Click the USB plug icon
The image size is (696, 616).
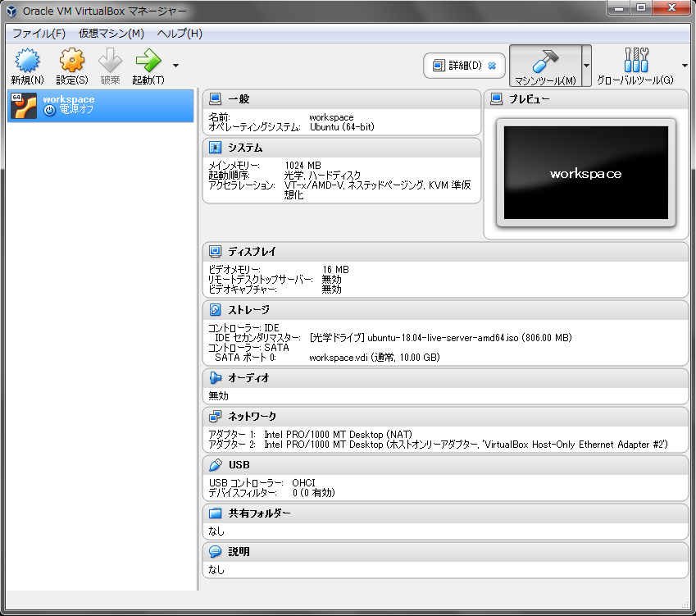click(x=216, y=464)
